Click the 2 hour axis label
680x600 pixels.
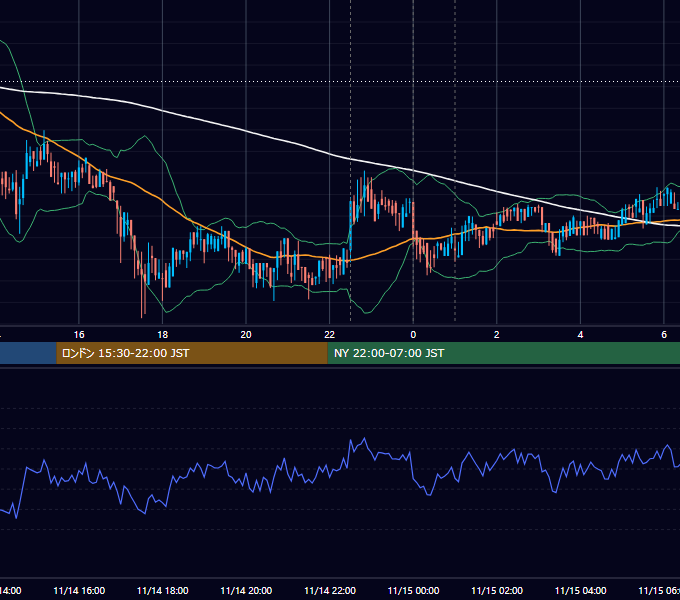pos(497,335)
